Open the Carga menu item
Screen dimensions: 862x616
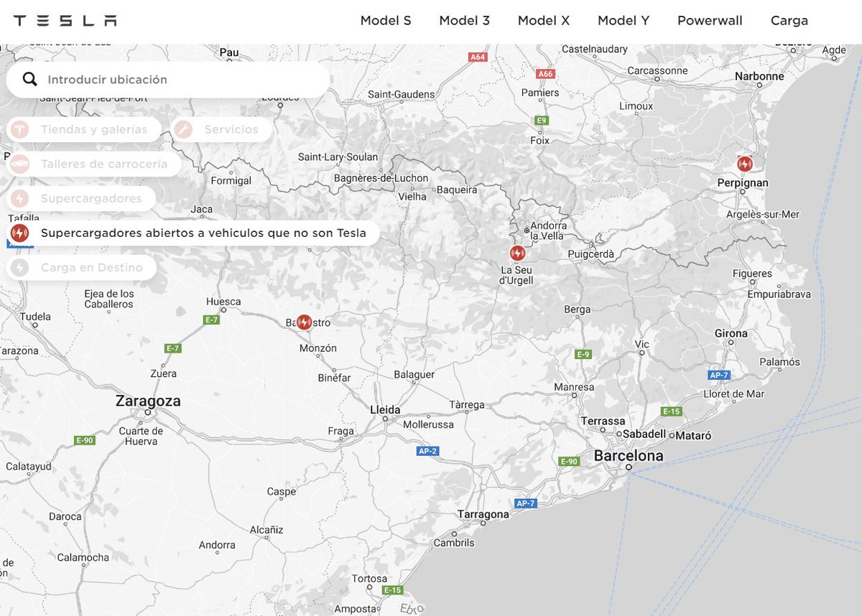pyautogui.click(x=789, y=21)
